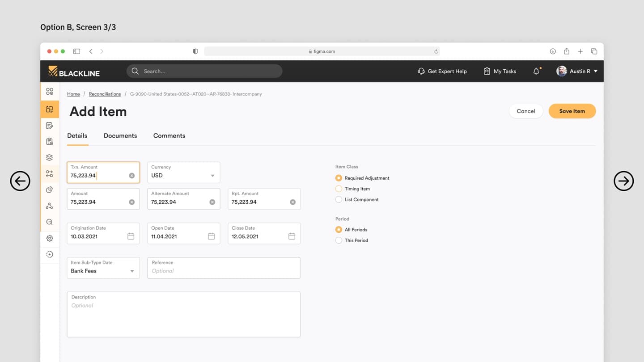Click the Save Item button
644x362 pixels.
pos(572,111)
